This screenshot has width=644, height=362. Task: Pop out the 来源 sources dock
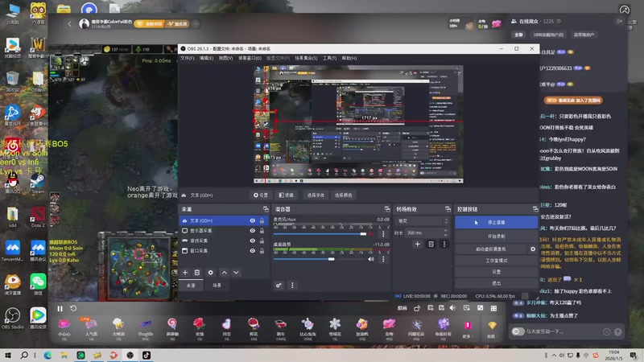coord(266,209)
